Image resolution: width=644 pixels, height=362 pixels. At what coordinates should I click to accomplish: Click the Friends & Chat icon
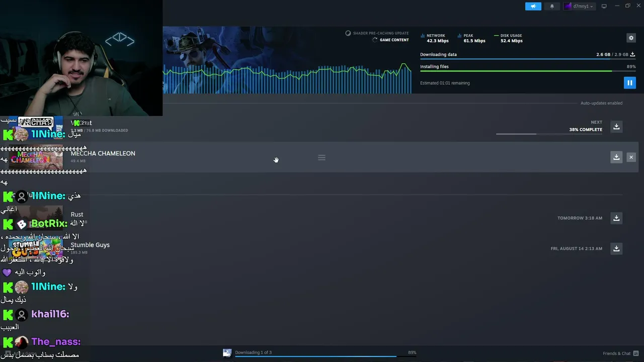tap(636, 353)
